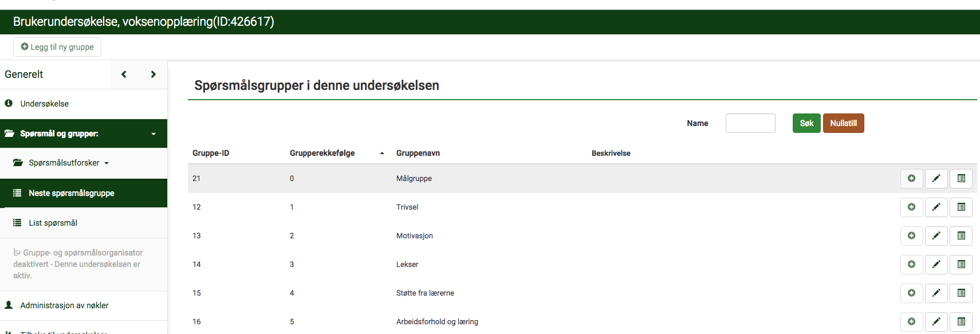Screen dimensions: 980x334
Task: Click the edit pencil icon for Trivsel group
Action: click(936, 207)
